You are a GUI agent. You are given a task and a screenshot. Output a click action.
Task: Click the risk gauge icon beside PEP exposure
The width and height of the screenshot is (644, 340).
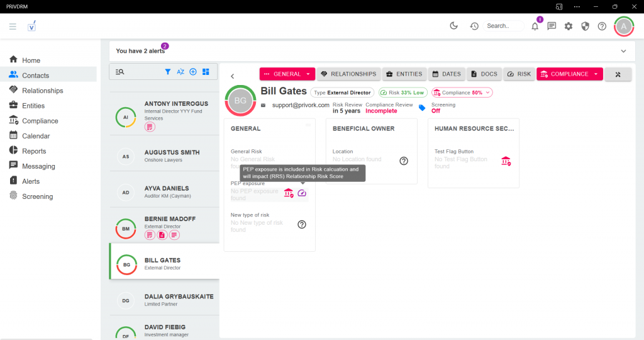(302, 193)
